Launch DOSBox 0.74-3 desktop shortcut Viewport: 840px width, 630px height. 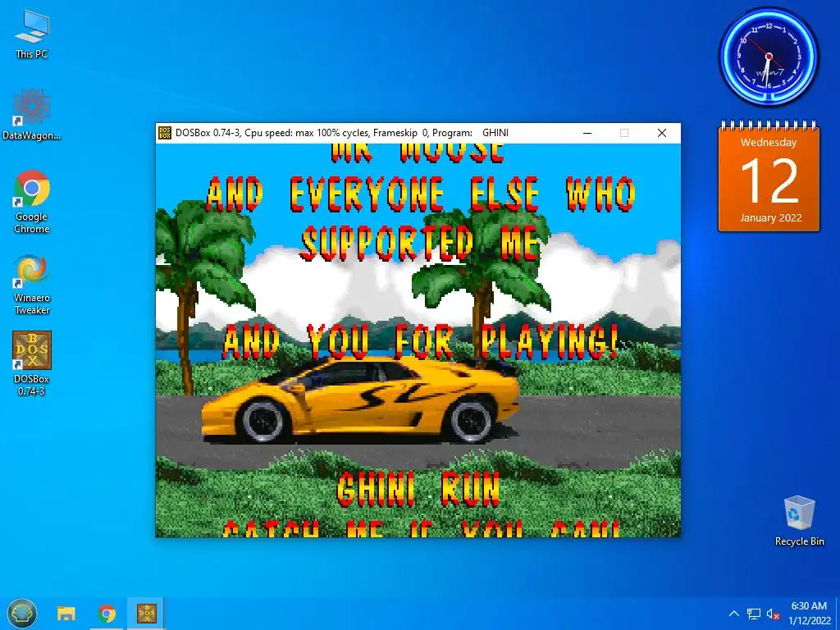(x=32, y=363)
